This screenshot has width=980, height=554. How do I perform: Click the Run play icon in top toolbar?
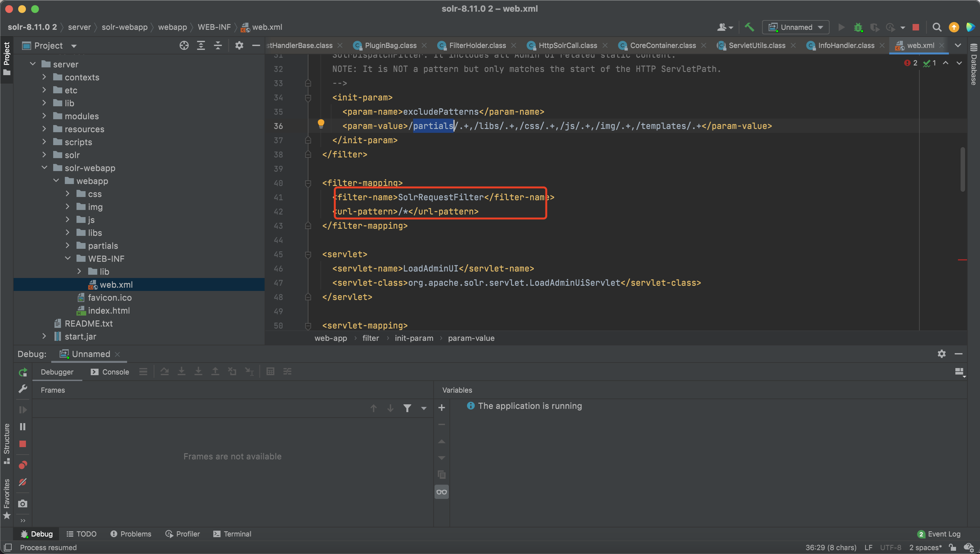(x=842, y=27)
